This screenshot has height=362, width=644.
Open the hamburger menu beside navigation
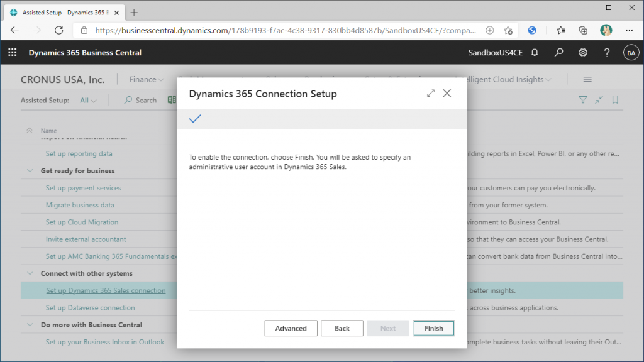(x=587, y=80)
